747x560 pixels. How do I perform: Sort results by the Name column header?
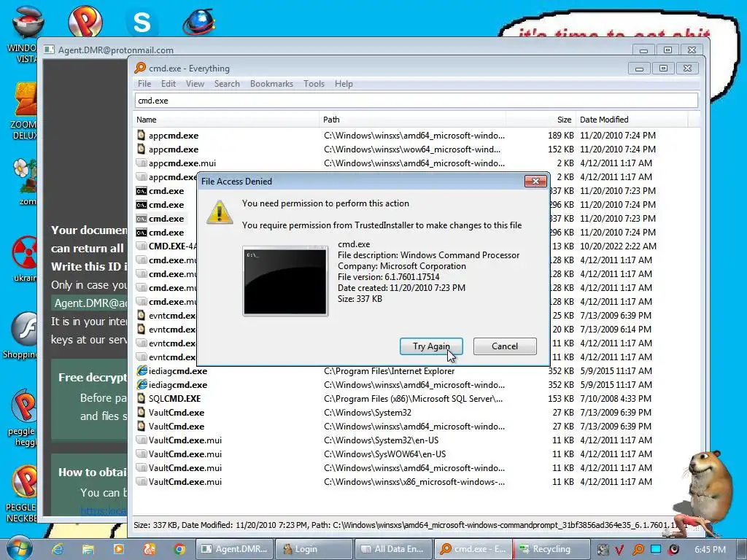click(x=226, y=120)
